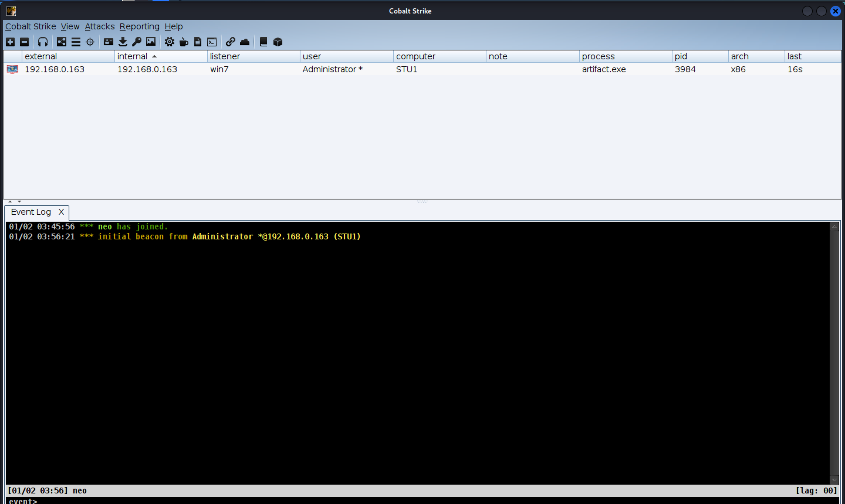Open the help book icon
845x504 pixels.
(x=263, y=42)
